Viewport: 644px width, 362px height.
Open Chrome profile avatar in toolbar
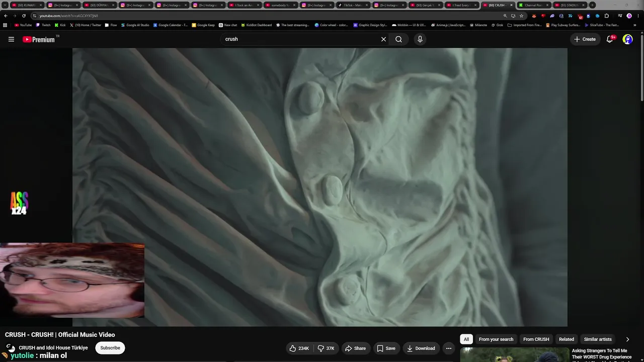(x=629, y=16)
